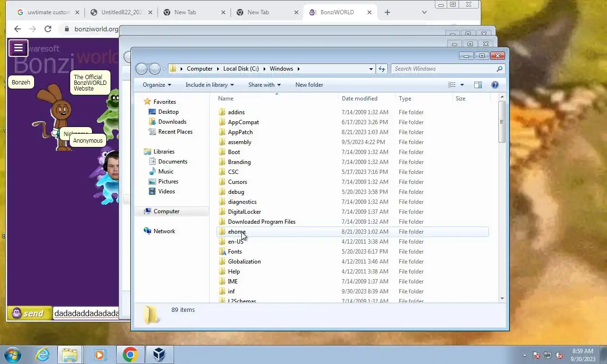Switch to Google Chrome on the taskbar
Screen dimensions: 607x364
[130, 355]
